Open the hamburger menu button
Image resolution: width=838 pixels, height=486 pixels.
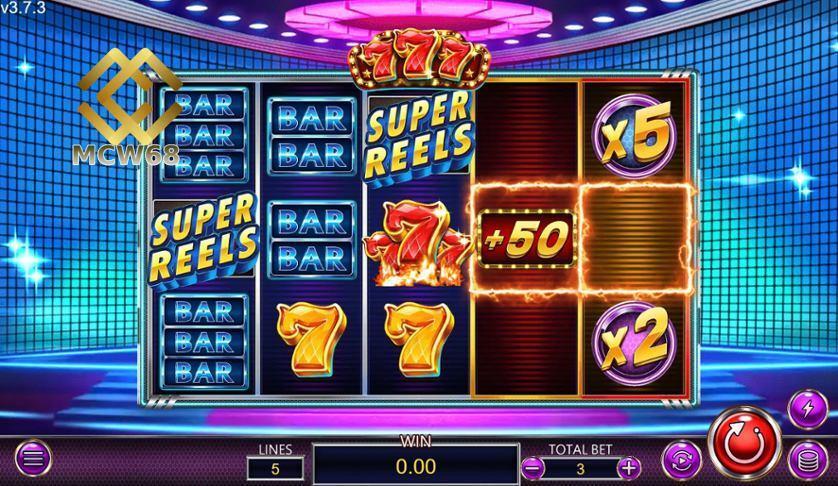33,458
